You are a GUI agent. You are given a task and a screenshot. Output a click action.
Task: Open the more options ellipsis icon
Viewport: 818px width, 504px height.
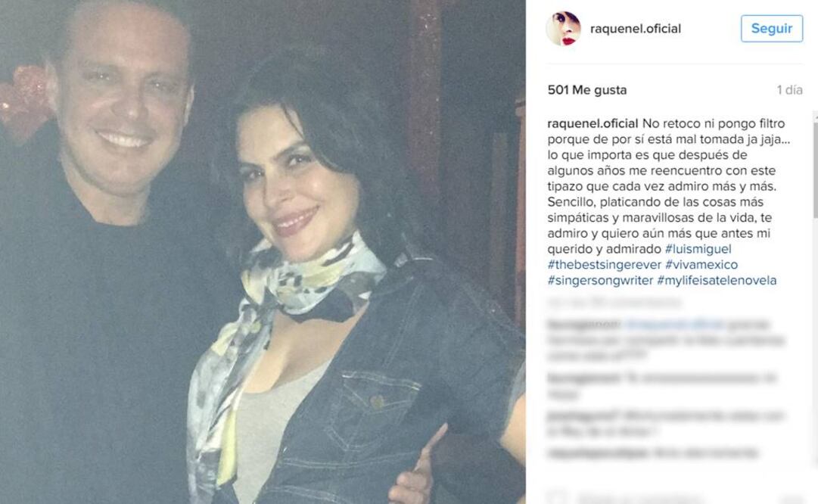pyautogui.click(x=793, y=498)
